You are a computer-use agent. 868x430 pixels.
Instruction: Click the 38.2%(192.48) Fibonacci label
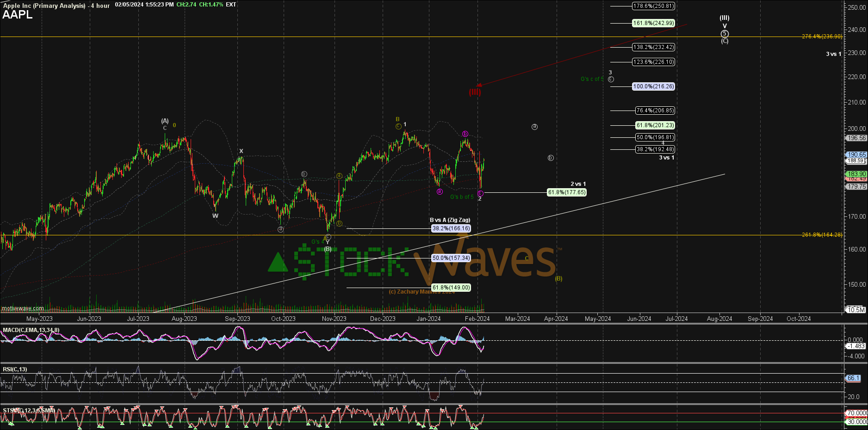655,149
